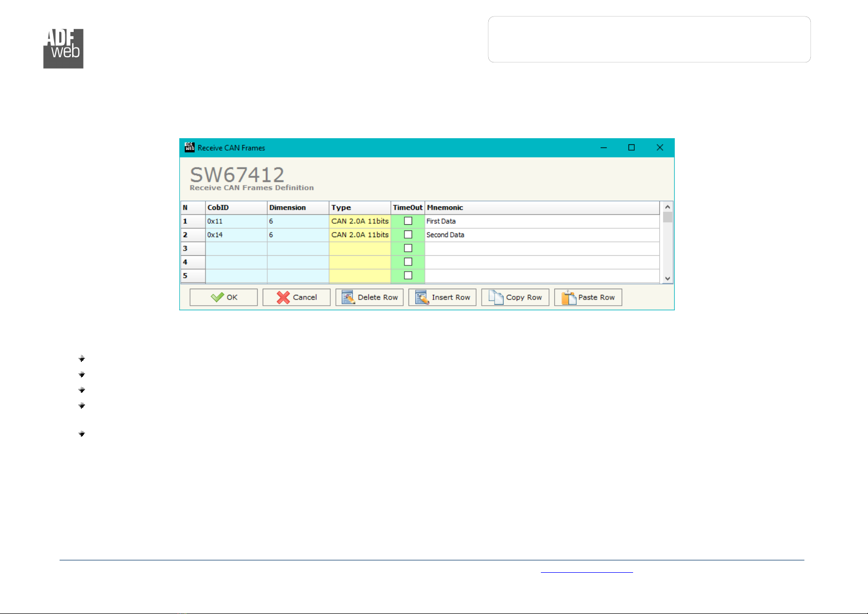Select the Dimension cell in row 1
Viewport: 868px width, 614px height.
(298, 221)
